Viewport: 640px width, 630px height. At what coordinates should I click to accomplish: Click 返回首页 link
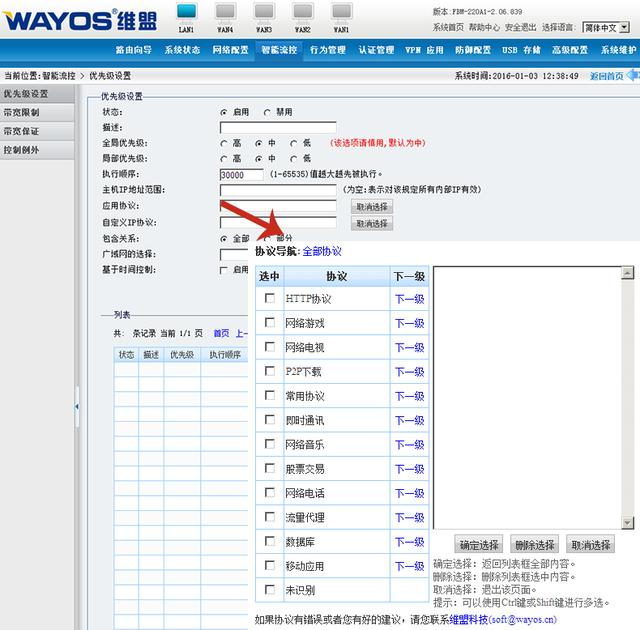click(606, 76)
